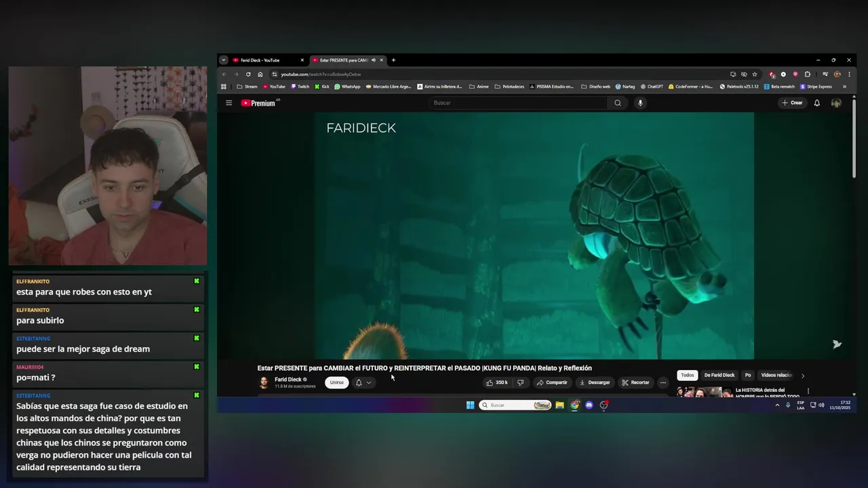This screenshot has width=868, height=488.
Task: Dislike the Kung Fu Panda video
Action: [520, 382]
